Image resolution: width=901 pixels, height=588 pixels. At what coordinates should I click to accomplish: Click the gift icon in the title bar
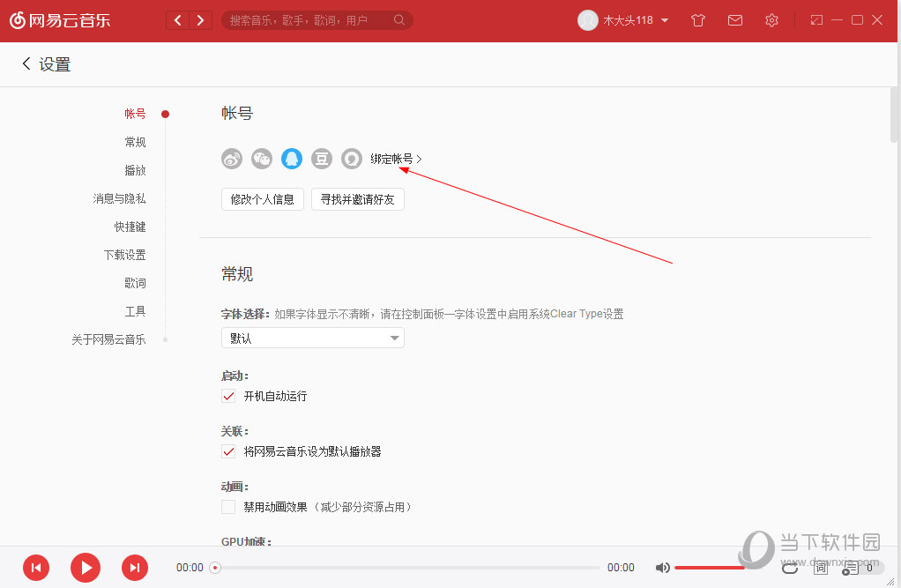coord(697,19)
